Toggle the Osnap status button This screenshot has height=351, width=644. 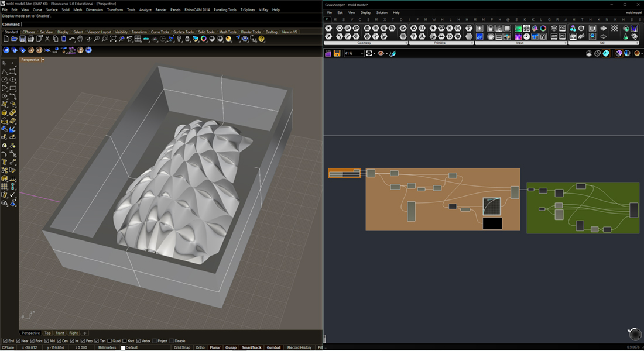(231, 347)
